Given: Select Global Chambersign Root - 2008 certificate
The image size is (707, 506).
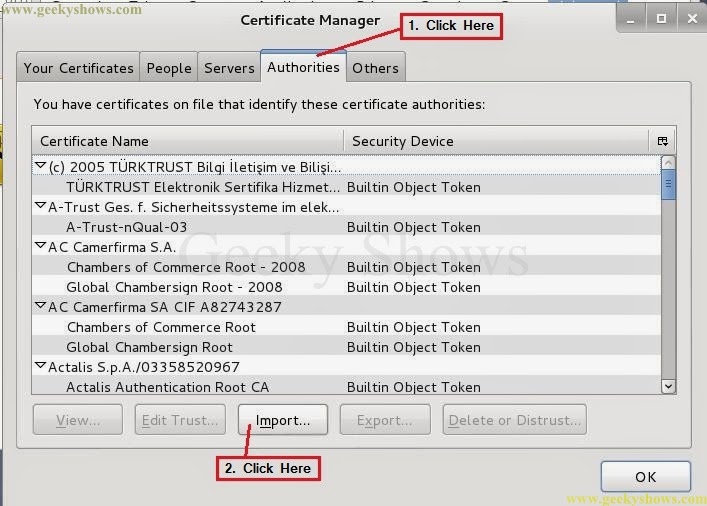Looking at the screenshot, I should (x=174, y=287).
